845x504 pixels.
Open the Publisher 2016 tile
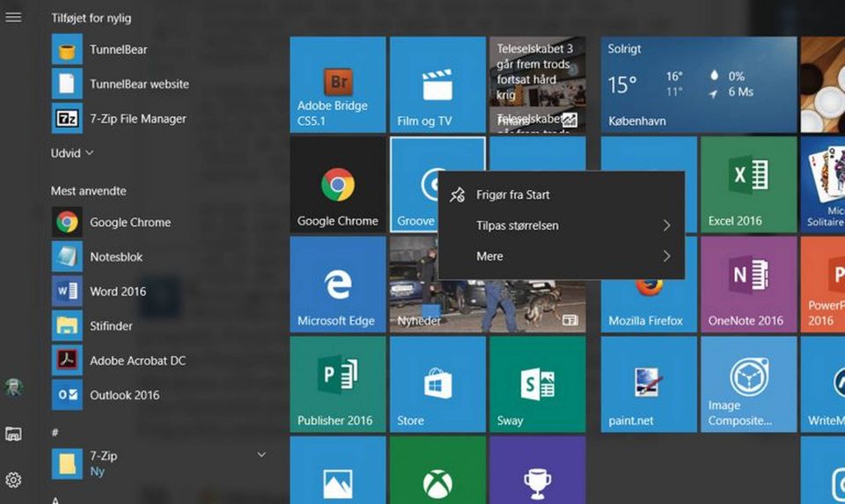click(338, 384)
